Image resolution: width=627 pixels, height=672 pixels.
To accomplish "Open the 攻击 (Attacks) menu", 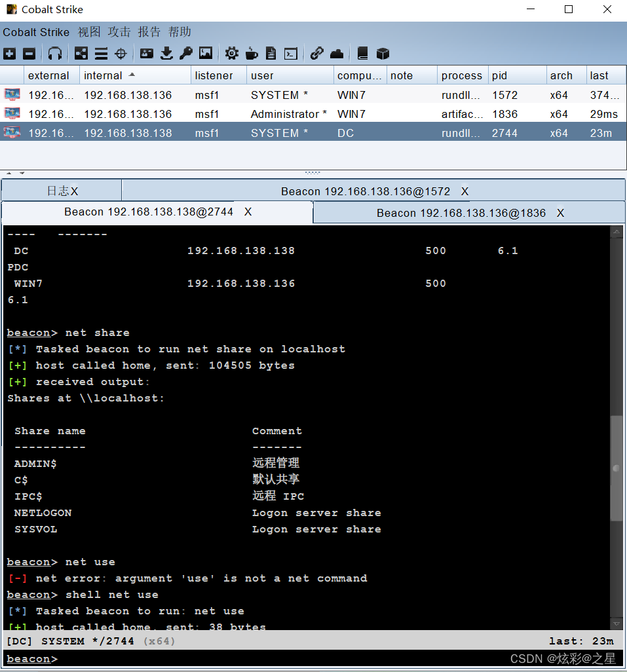I will [x=119, y=32].
